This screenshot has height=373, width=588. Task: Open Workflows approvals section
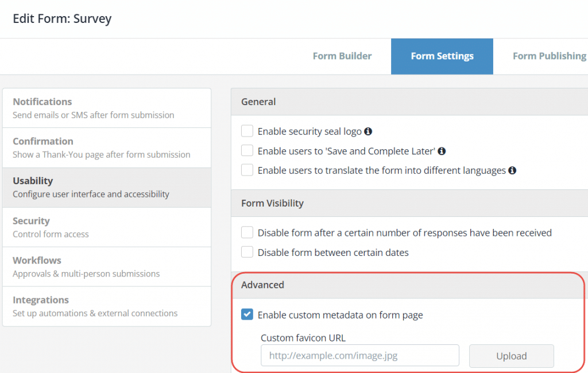coord(107,267)
